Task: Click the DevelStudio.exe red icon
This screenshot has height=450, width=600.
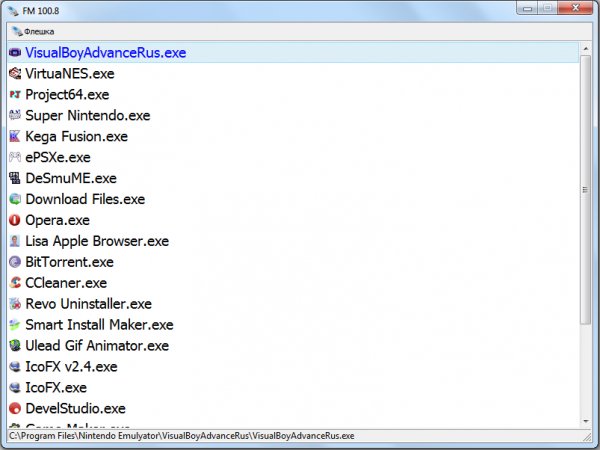Action: click(x=15, y=408)
